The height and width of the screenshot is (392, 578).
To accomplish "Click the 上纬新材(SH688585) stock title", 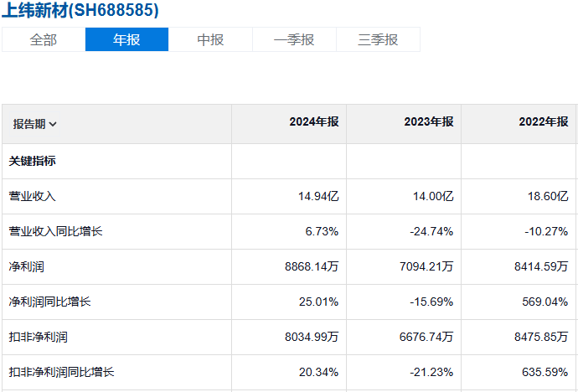I will point(80,10).
